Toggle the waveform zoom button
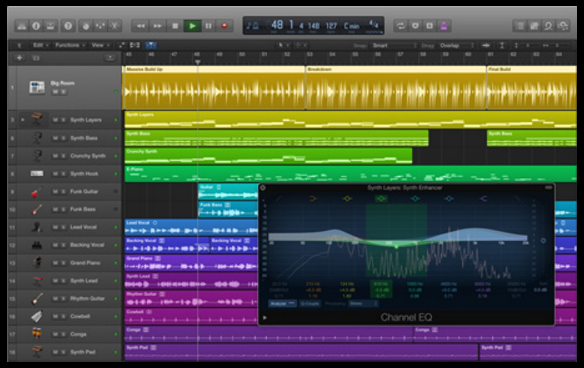This screenshot has height=368, width=584. [486, 45]
